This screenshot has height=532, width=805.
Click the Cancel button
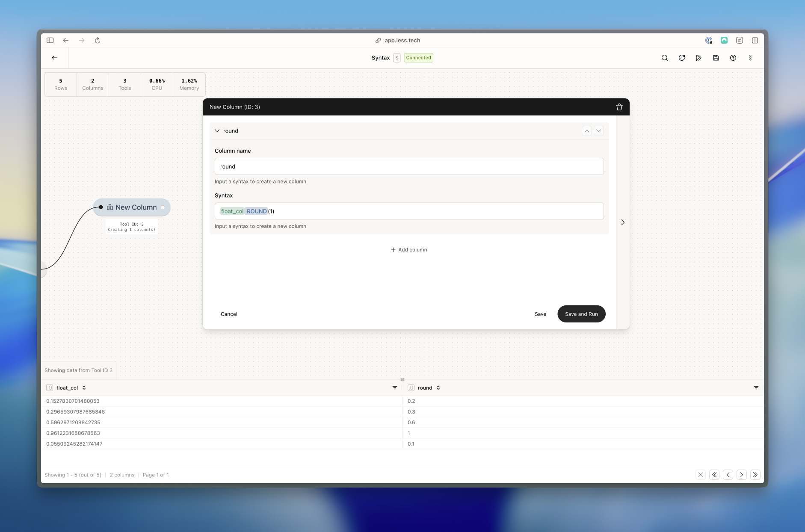tap(229, 314)
